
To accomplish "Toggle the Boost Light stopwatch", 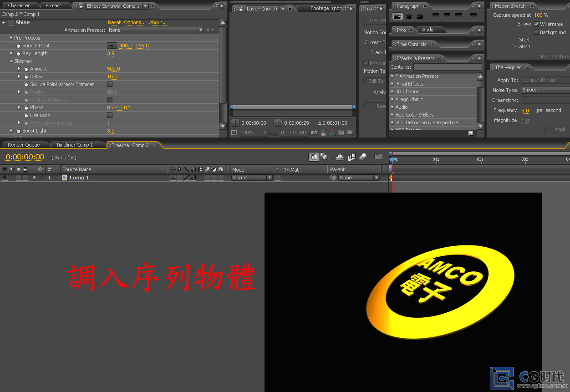I will tap(18, 131).
